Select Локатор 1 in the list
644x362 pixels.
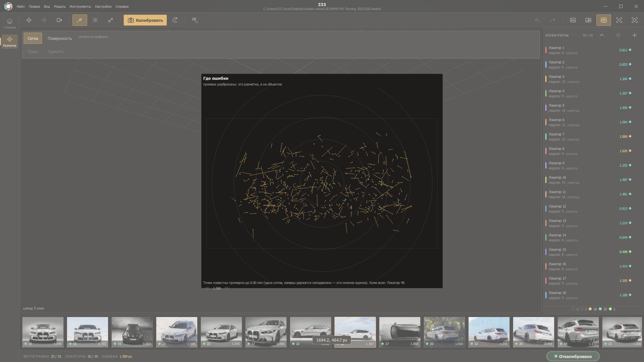click(588, 50)
